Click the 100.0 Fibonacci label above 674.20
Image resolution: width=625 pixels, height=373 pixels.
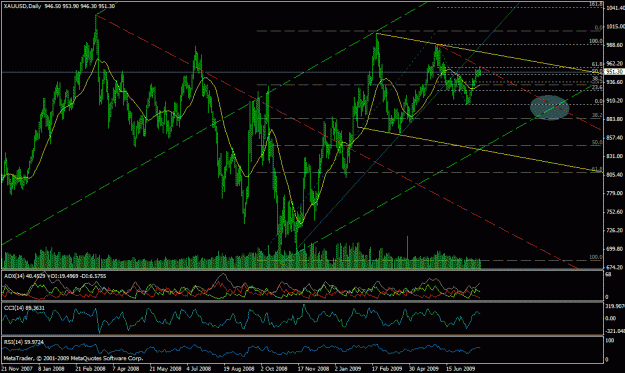(x=596, y=257)
